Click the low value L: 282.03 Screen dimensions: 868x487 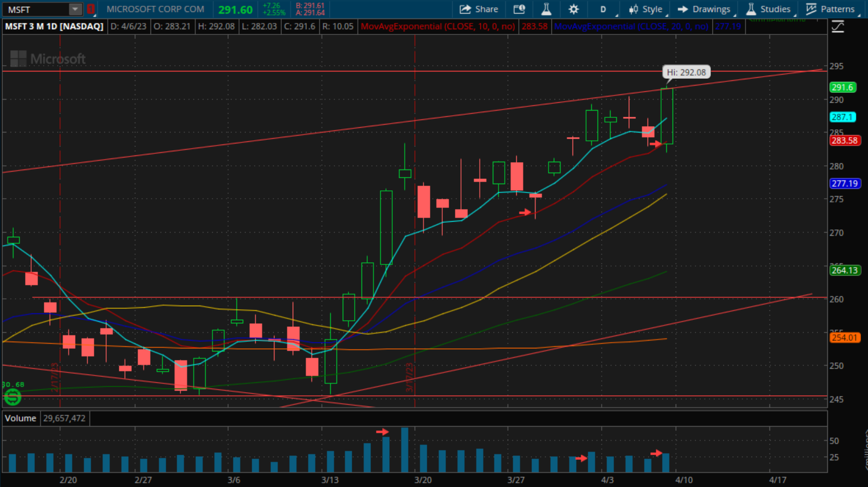[x=259, y=26]
